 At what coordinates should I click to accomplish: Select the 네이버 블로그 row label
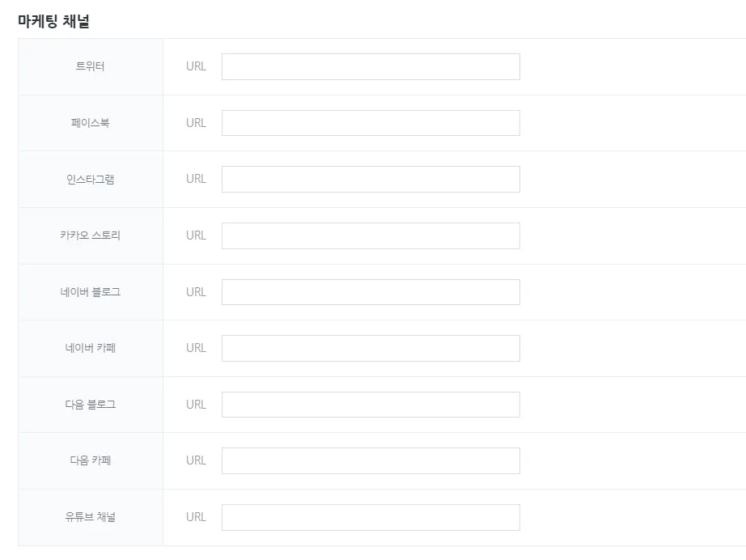pyautogui.click(x=90, y=292)
